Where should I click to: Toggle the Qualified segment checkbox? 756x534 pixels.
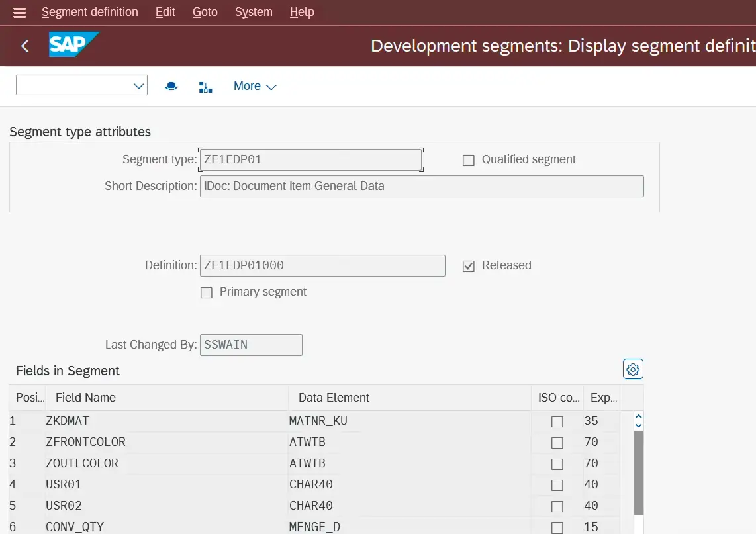(469, 160)
